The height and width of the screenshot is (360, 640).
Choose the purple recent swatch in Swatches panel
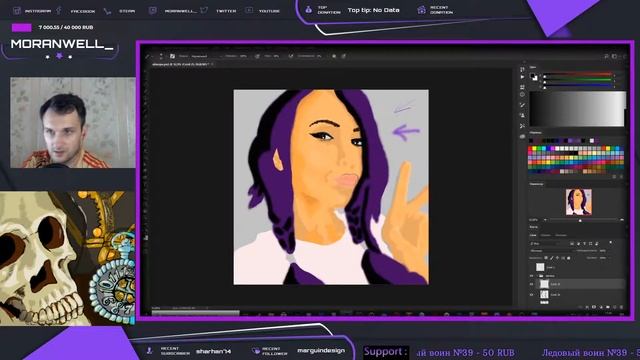[x=570, y=140]
